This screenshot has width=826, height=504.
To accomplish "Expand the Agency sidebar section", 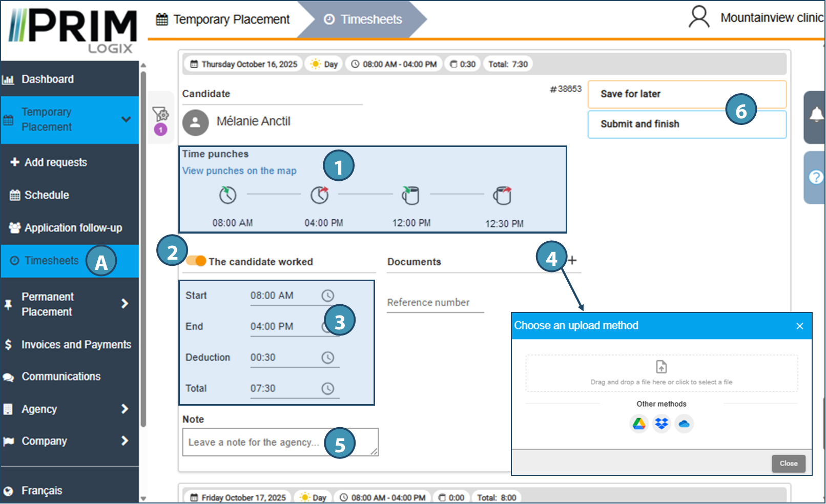I will click(x=125, y=409).
